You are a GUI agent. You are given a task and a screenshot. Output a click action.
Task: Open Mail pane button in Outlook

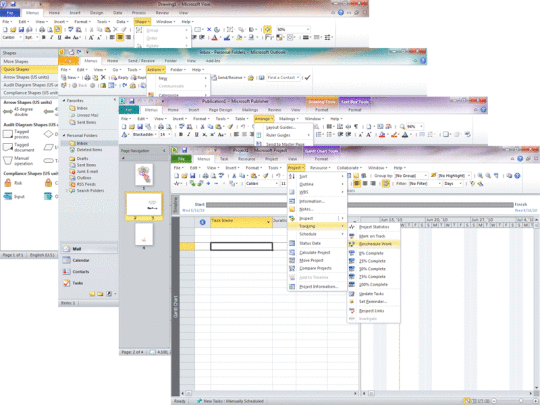(x=89, y=249)
